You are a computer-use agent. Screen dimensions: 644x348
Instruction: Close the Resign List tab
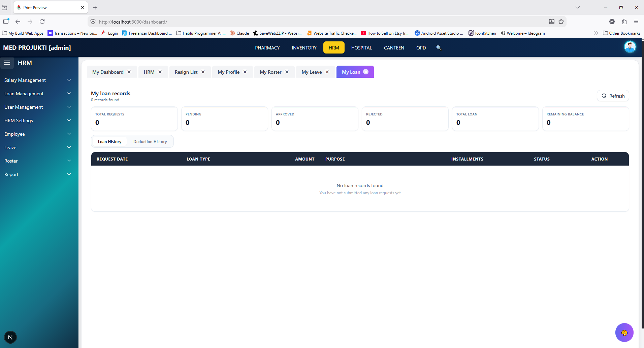pyautogui.click(x=203, y=72)
